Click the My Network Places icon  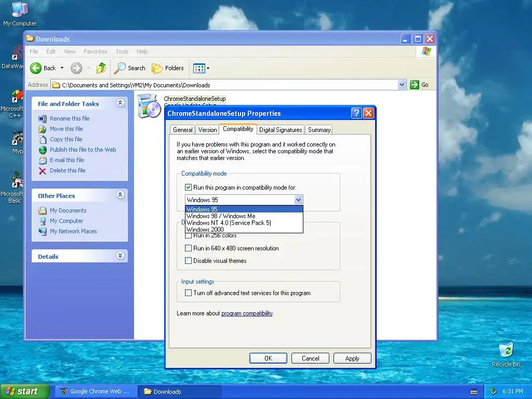43,231
